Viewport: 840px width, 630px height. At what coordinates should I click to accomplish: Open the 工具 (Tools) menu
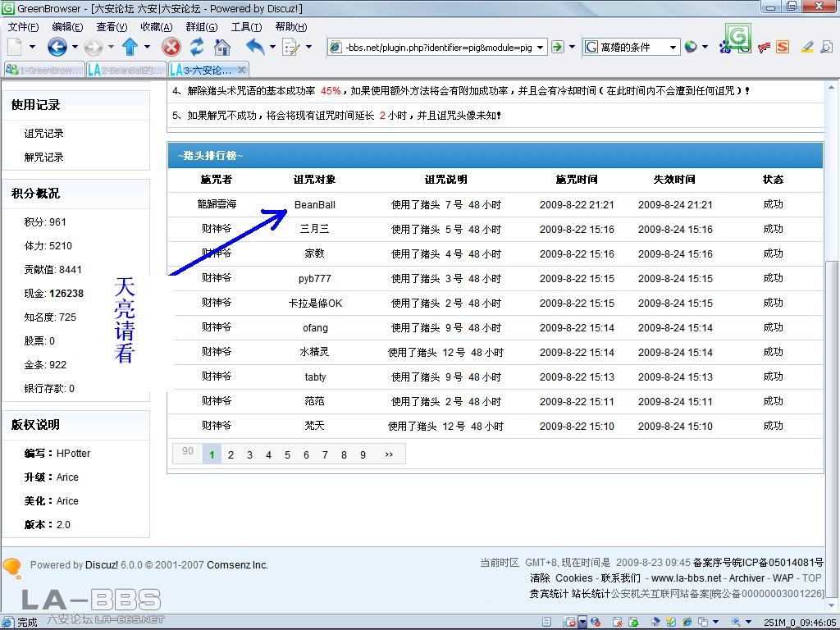(245, 27)
